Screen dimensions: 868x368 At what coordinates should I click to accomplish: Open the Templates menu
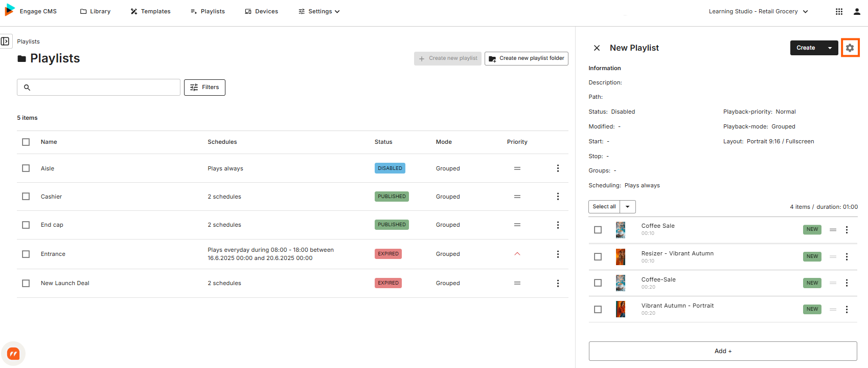[x=150, y=11]
